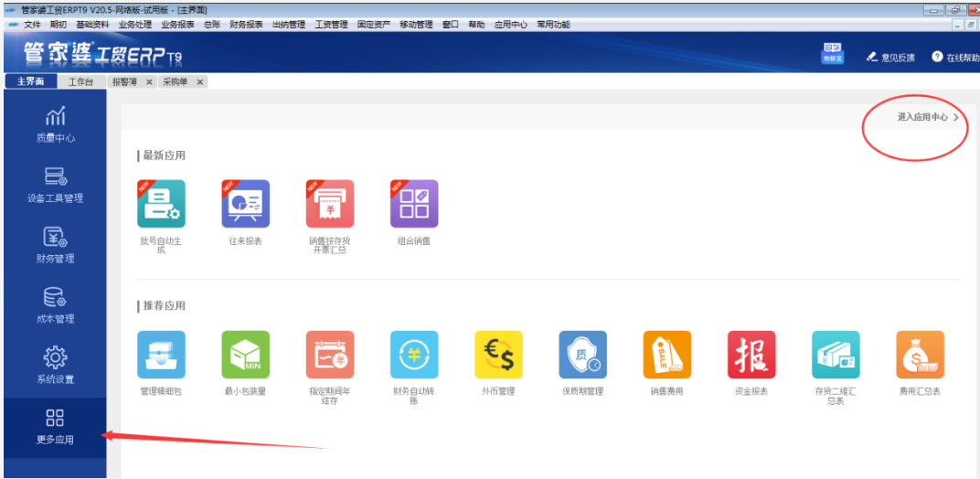
Task: Close the 采购单 tab
Action: point(200,82)
